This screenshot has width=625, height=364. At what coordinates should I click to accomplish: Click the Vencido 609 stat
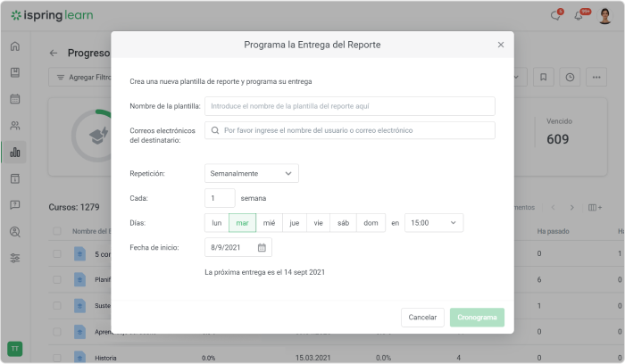[559, 133]
